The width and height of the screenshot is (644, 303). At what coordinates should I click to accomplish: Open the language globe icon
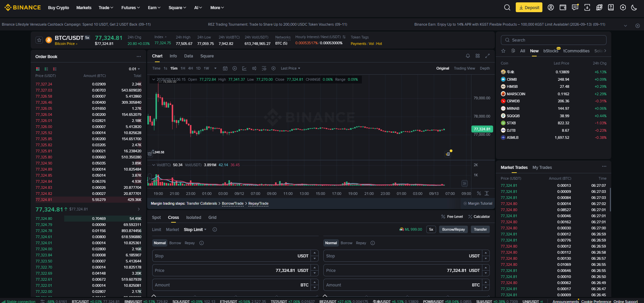tap(599, 7)
